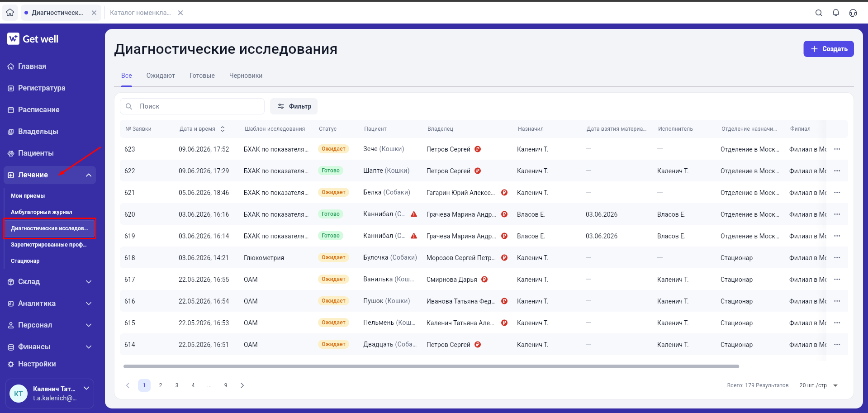Screen dimensions: 868x413
Task: Open actions menu for row 623
Action: pyautogui.click(x=837, y=149)
